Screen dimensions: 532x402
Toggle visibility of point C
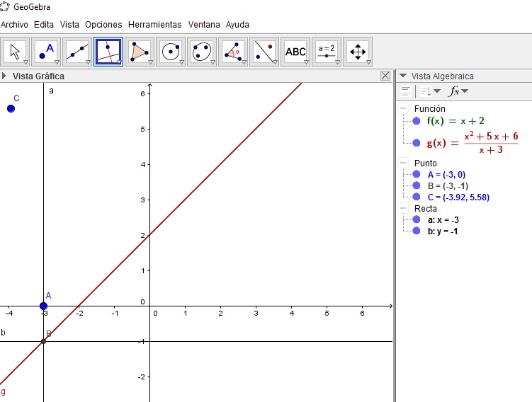point(417,197)
